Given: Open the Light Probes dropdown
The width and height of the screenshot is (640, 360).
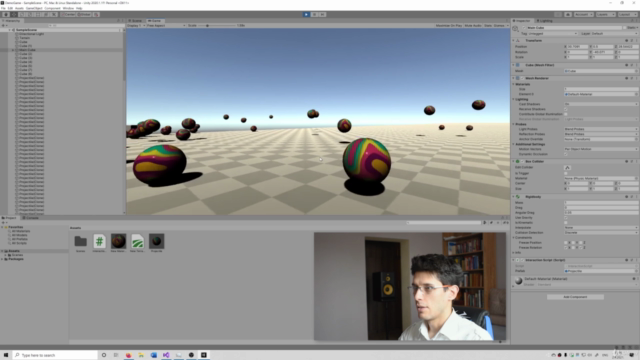Looking at the screenshot, I should (x=601, y=129).
